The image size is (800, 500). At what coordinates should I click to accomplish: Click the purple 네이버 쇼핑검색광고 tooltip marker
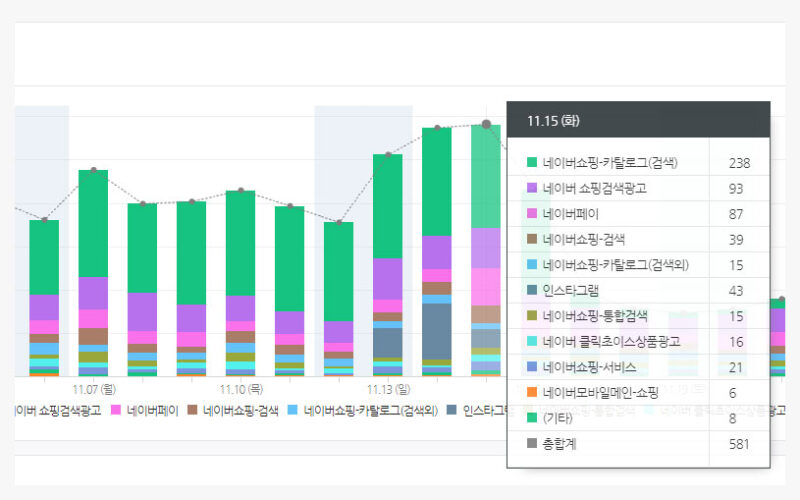click(532, 188)
